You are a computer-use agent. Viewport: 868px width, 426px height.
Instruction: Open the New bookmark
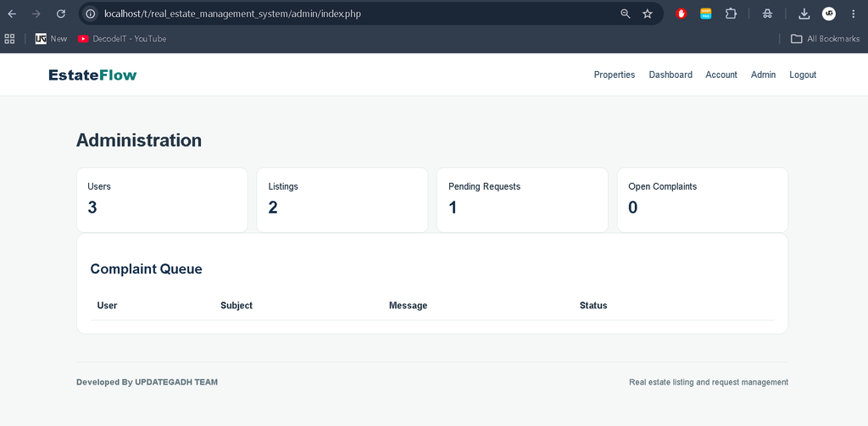(52, 39)
